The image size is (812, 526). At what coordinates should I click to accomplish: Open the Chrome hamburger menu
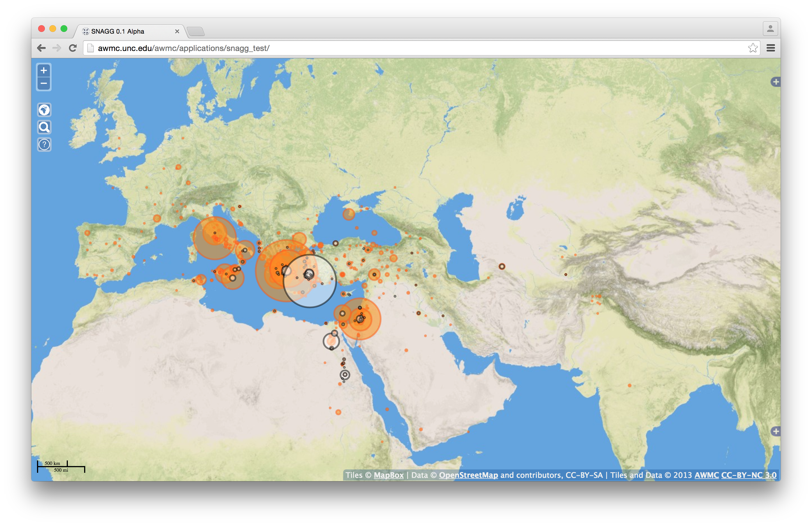771,48
